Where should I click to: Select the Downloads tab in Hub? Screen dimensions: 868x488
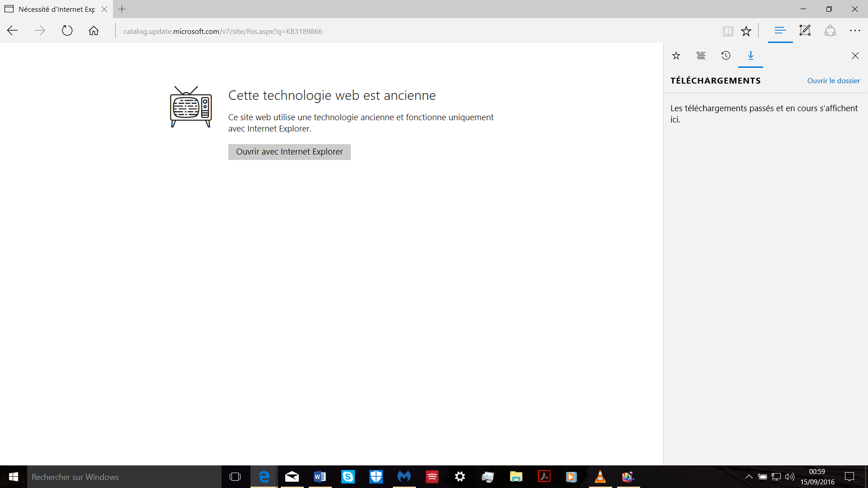point(751,56)
